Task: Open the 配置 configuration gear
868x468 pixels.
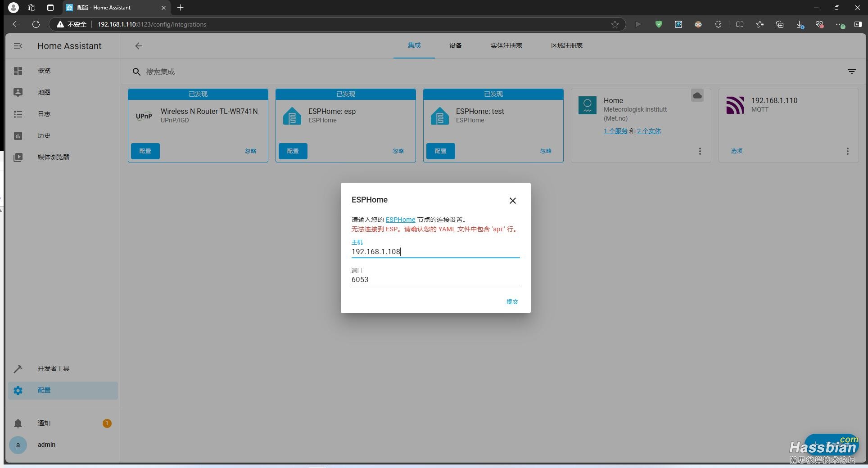Action: [x=63, y=390]
